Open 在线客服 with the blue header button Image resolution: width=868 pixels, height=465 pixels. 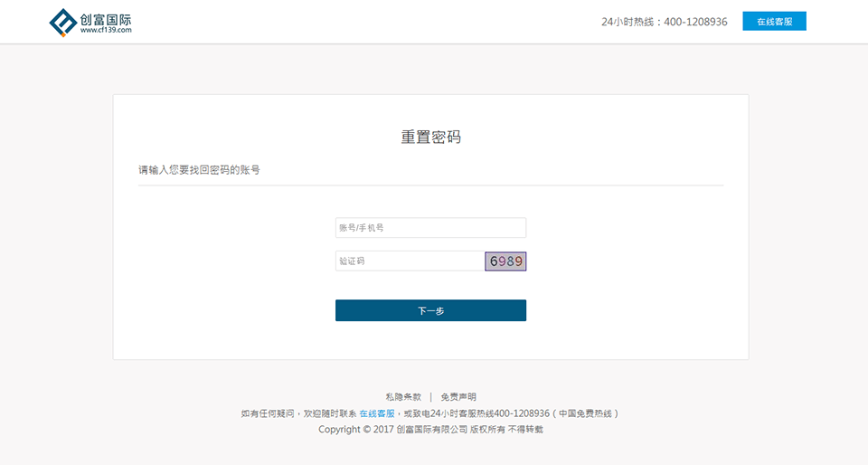pyautogui.click(x=775, y=21)
